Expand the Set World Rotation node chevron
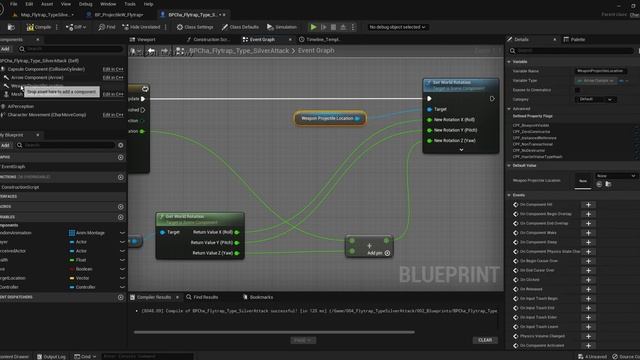Image resolution: width=640 pixels, height=360 pixels. click(x=461, y=150)
